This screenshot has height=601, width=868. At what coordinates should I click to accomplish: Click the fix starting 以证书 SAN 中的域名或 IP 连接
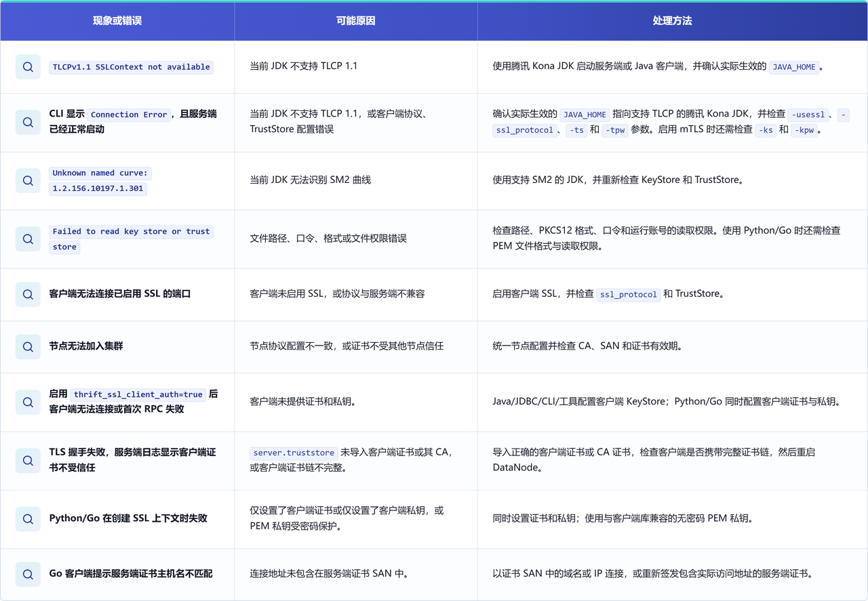pyautogui.click(x=653, y=574)
